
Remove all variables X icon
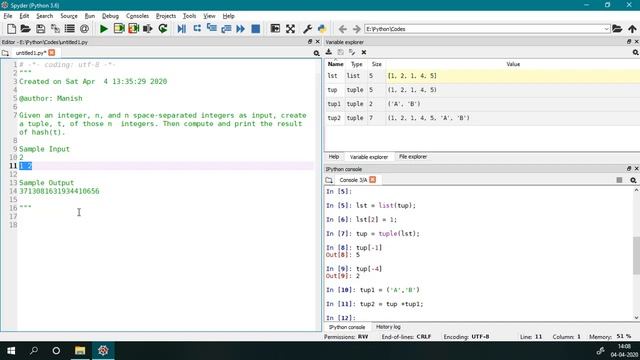[x=364, y=52]
